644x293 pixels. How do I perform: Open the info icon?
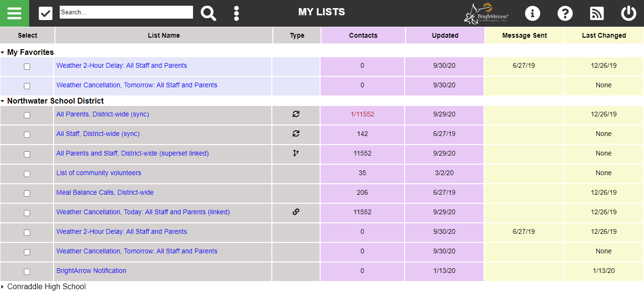click(532, 13)
